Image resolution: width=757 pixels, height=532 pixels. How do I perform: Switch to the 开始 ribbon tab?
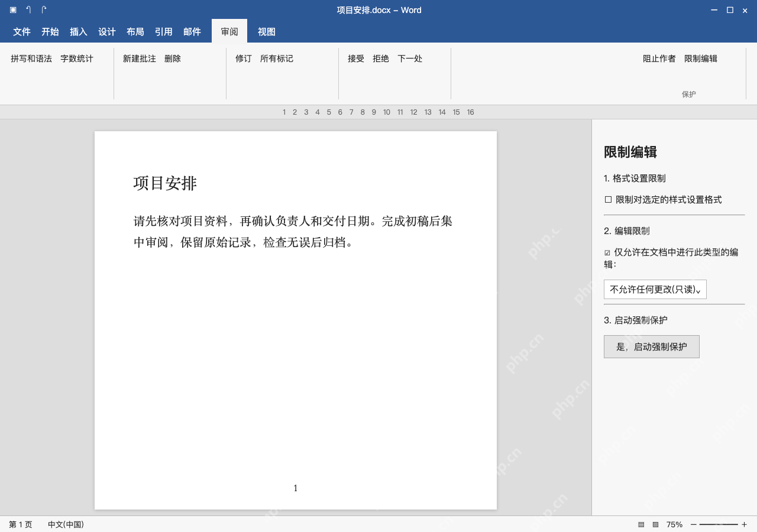pyautogui.click(x=50, y=32)
